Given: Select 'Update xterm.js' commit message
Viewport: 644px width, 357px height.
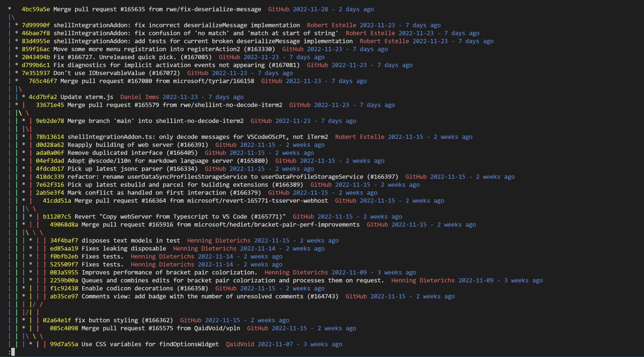Looking at the screenshot, I should 87,97.
